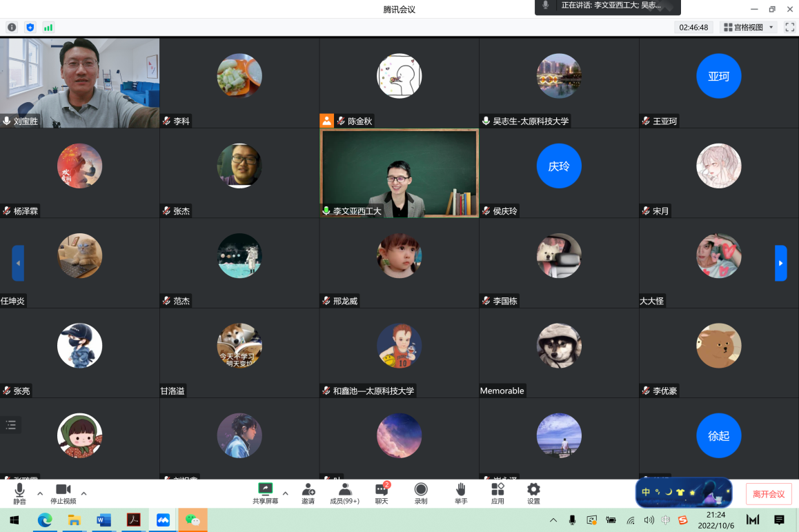Show meeting info icon at top left
The height and width of the screenshot is (532, 799).
pos(12,28)
